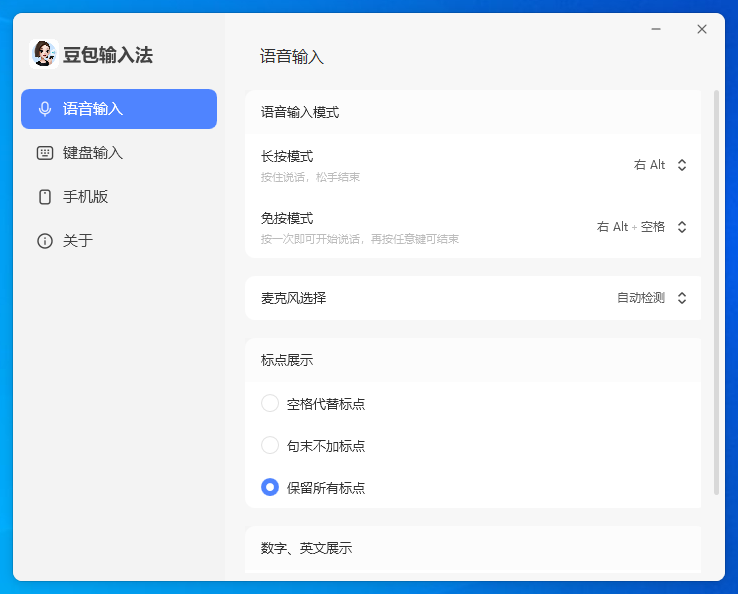The width and height of the screenshot is (738, 594).
Task: Click the 按一次即可开始说话 description text
Action: tap(360, 240)
